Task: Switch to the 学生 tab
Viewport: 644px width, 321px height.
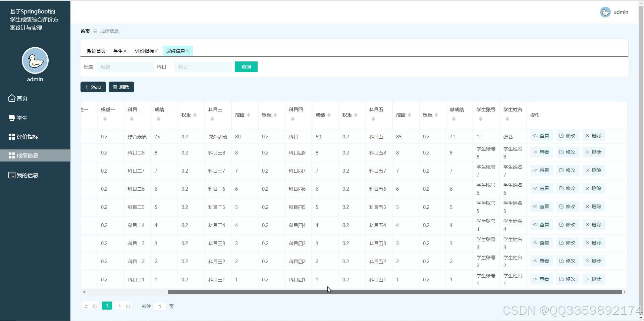Action: (x=118, y=51)
